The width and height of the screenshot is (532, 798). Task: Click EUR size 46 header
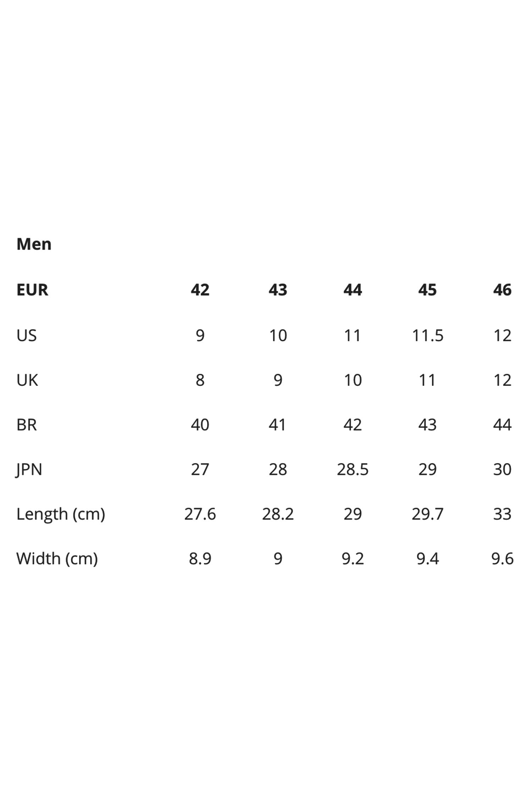tap(502, 290)
